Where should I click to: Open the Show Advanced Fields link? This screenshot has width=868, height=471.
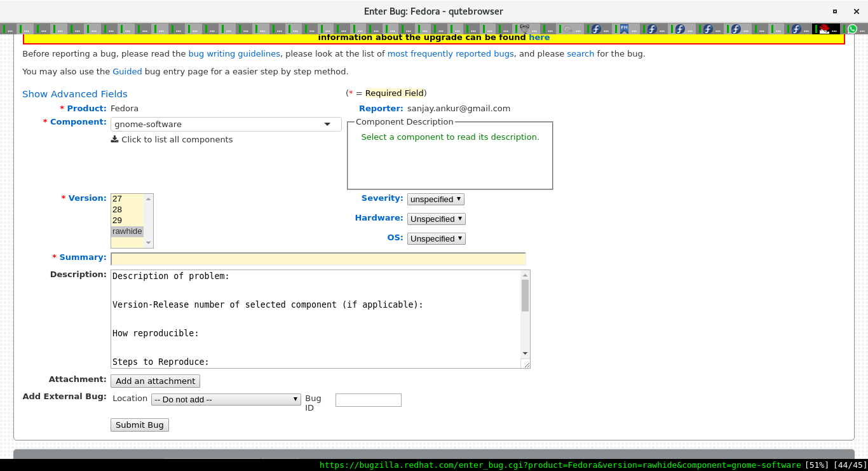pyautogui.click(x=74, y=93)
